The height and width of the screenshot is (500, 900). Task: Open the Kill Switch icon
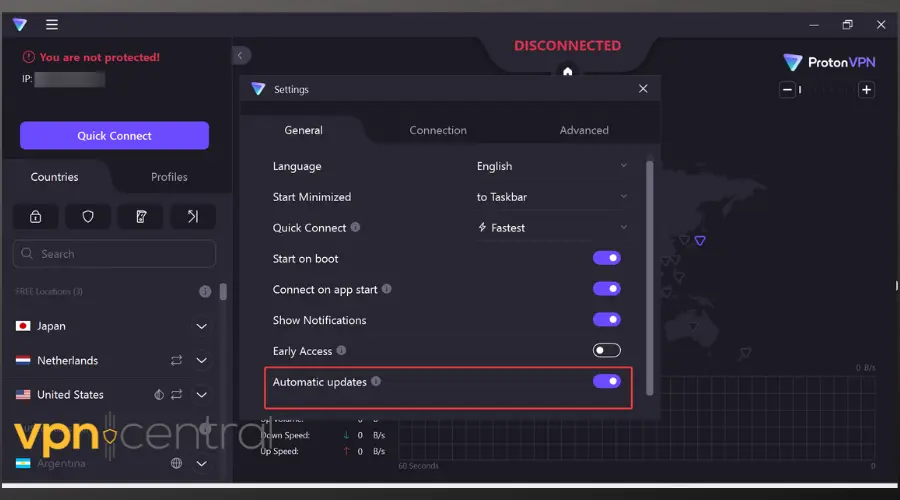coord(141,216)
